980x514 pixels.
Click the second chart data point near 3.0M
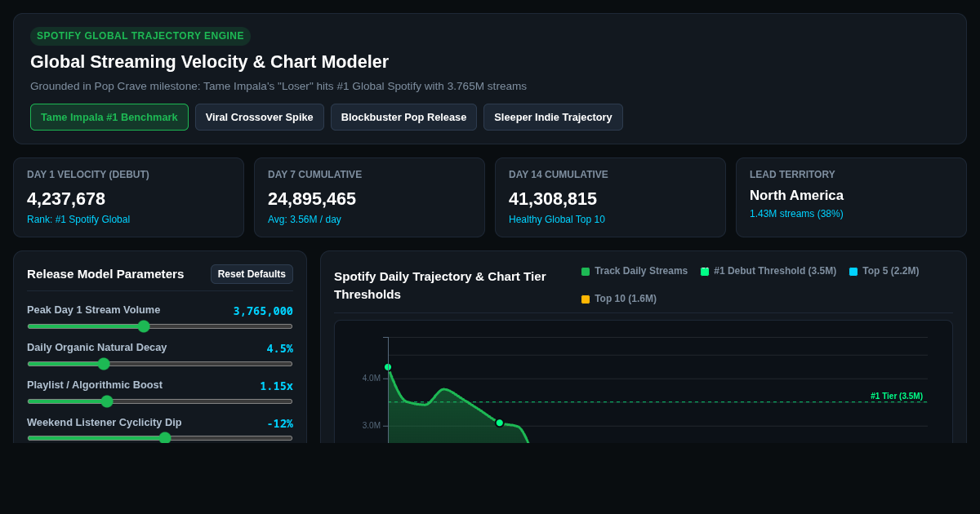pos(500,423)
